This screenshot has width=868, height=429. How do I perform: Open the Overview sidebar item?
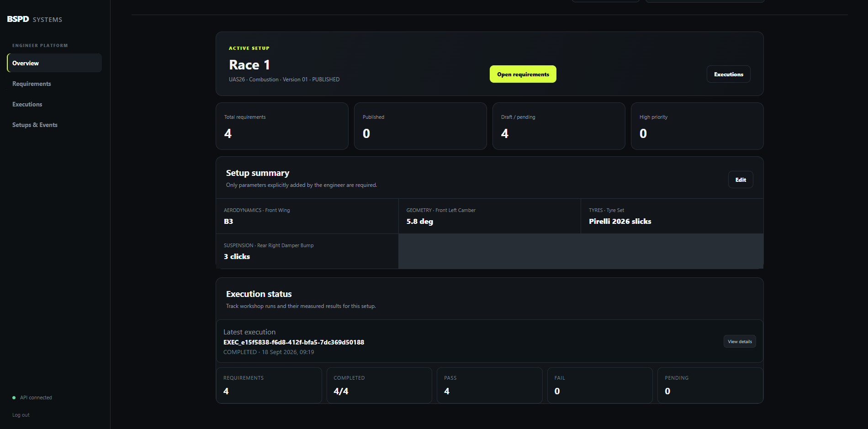[x=54, y=63]
